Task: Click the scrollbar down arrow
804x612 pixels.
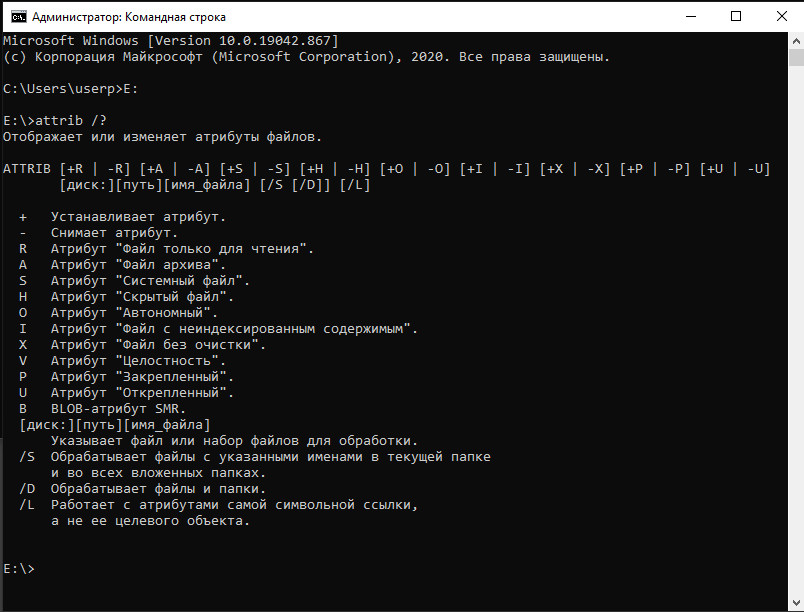Action: click(x=794, y=602)
